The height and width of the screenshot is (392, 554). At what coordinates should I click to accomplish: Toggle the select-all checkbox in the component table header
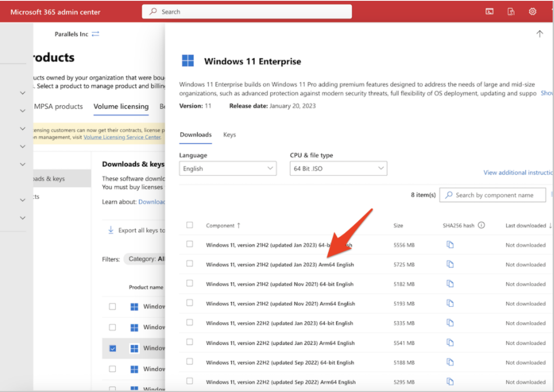[x=190, y=225]
